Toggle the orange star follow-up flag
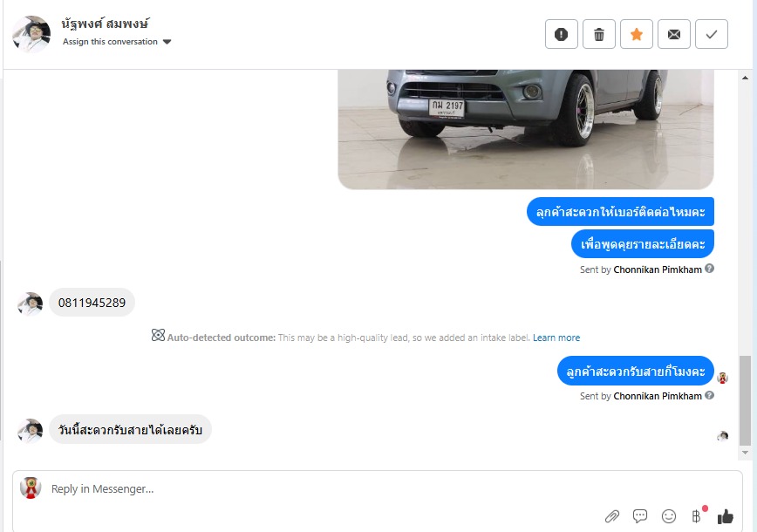This screenshot has height=532, width=757. click(637, 34)
